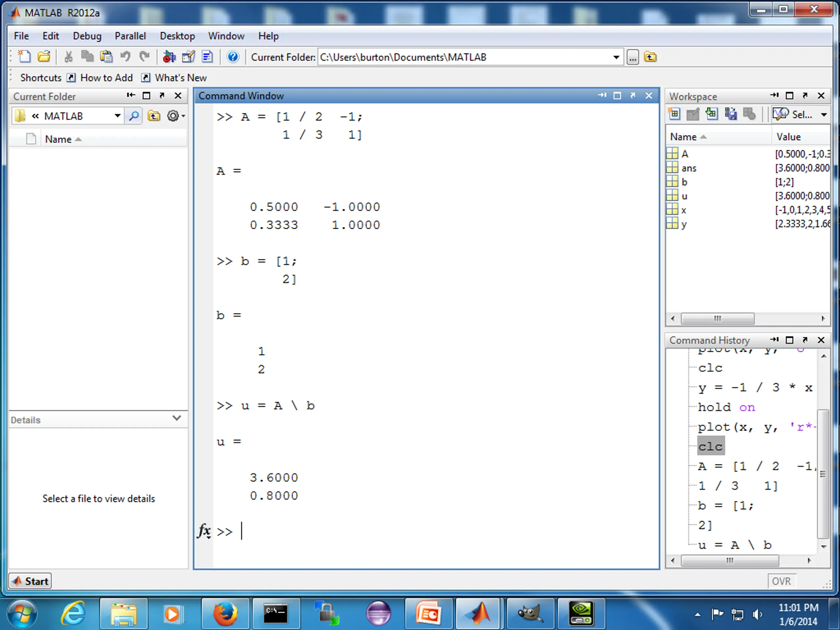
Task: Maximize the Workspace panel
Action: [789, 96]
